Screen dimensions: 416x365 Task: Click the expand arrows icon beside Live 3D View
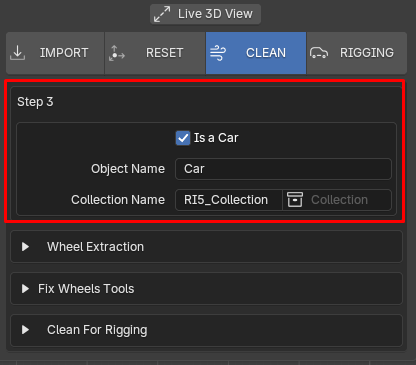[162, 14]
